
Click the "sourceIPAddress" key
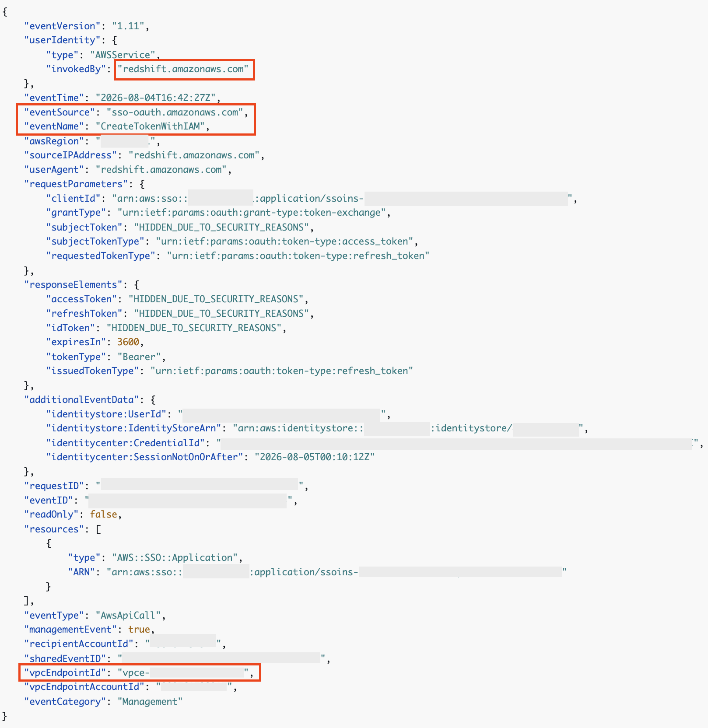point(71,155)
